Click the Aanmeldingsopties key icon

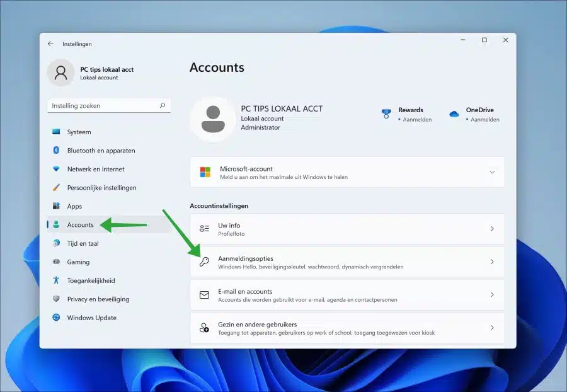[204, 262]
